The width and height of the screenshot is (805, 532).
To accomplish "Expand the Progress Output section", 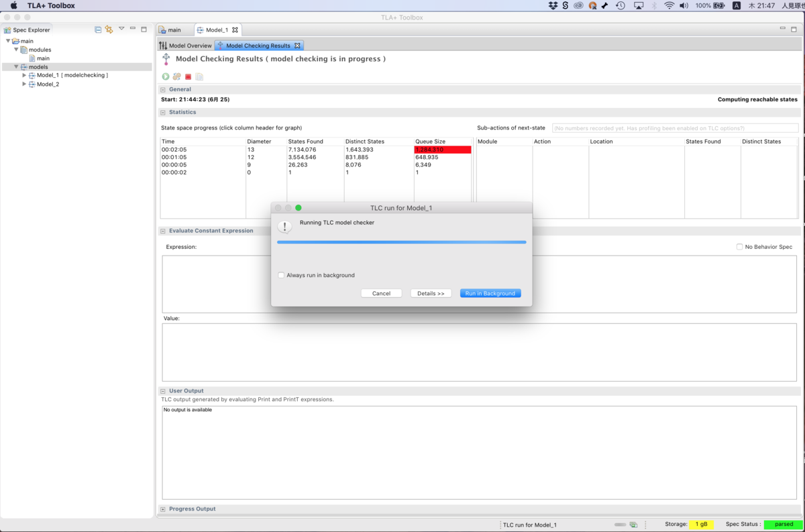I will (163, 509).
